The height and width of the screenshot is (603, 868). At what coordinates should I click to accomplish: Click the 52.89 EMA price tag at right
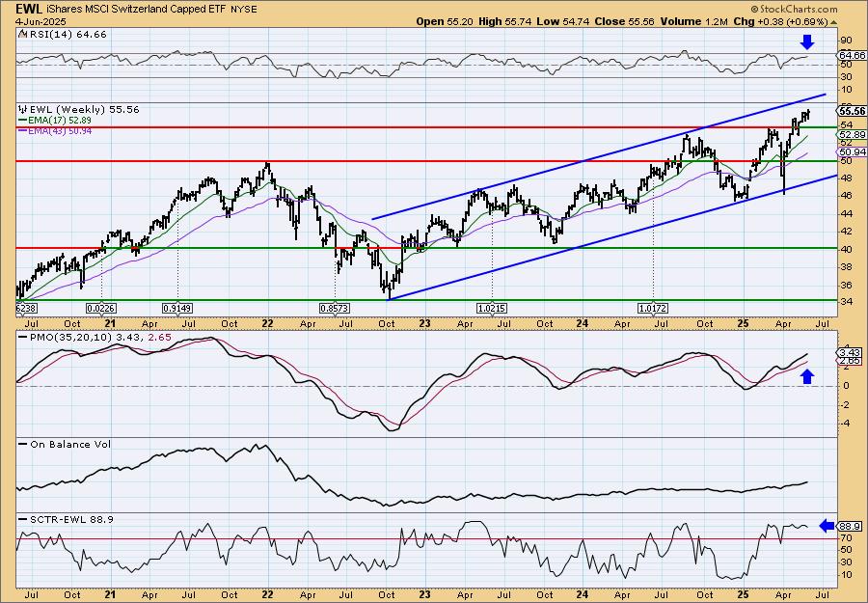point(853,134)
